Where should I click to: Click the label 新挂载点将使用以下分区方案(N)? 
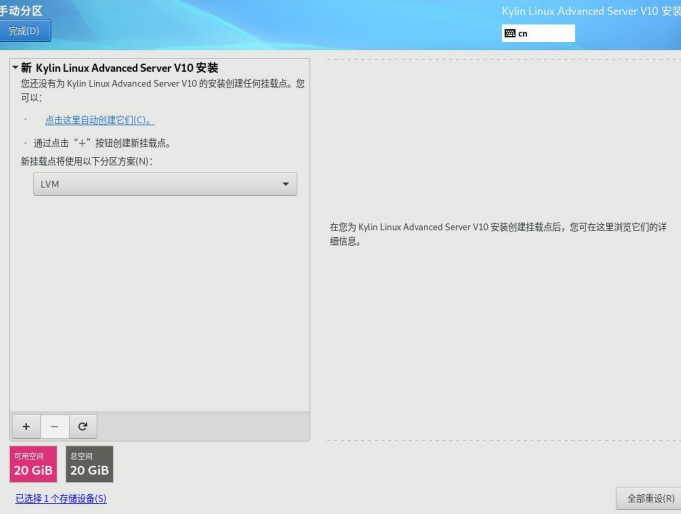tap(87, 161)
